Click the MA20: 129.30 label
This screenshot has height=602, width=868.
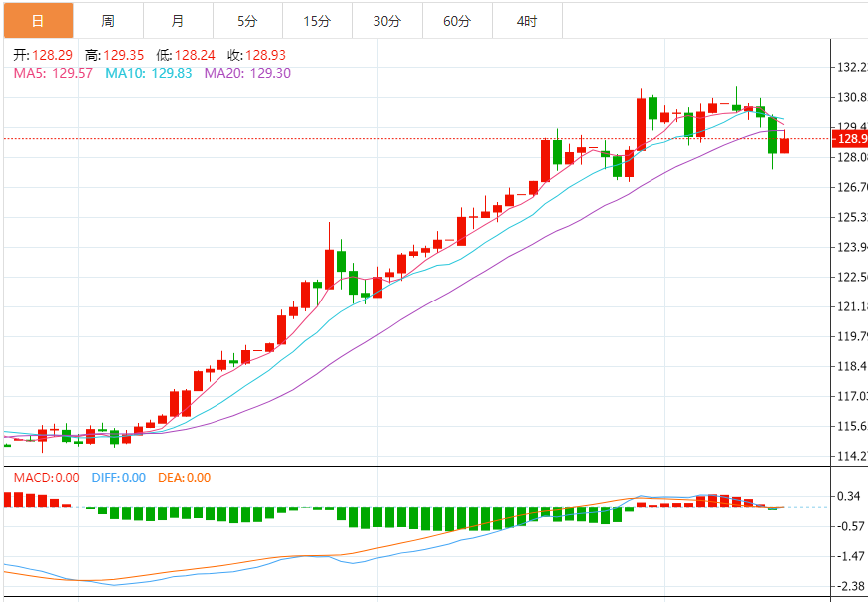pos(247,73)
